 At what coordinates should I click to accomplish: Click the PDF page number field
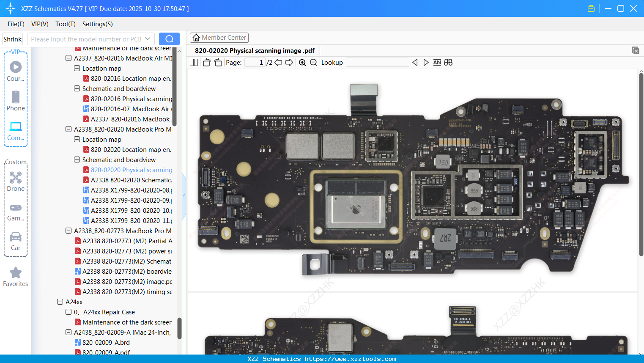pyautogui.click(x=255, y=63)
